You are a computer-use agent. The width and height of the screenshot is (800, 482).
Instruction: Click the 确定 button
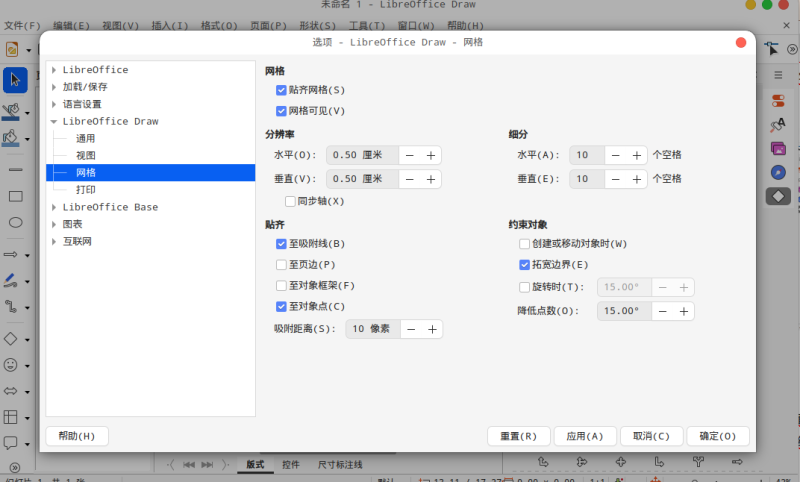(x=719, y=436)
